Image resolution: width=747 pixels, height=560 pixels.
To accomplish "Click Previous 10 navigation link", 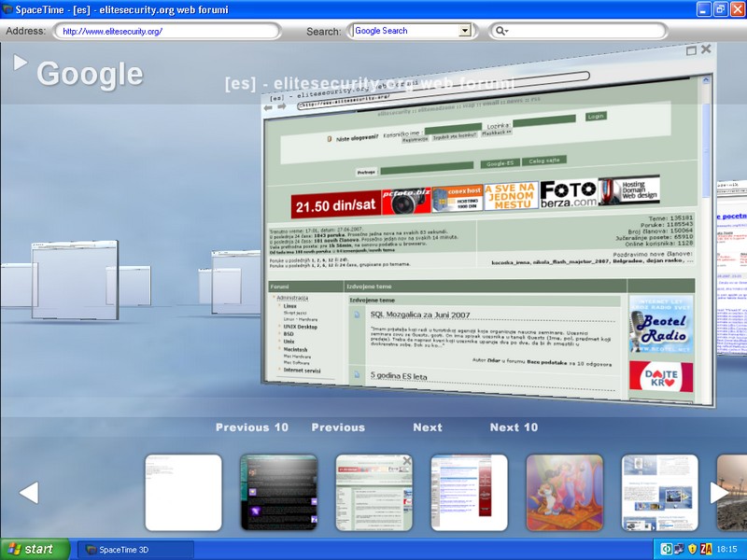I will tap(252, 427).
